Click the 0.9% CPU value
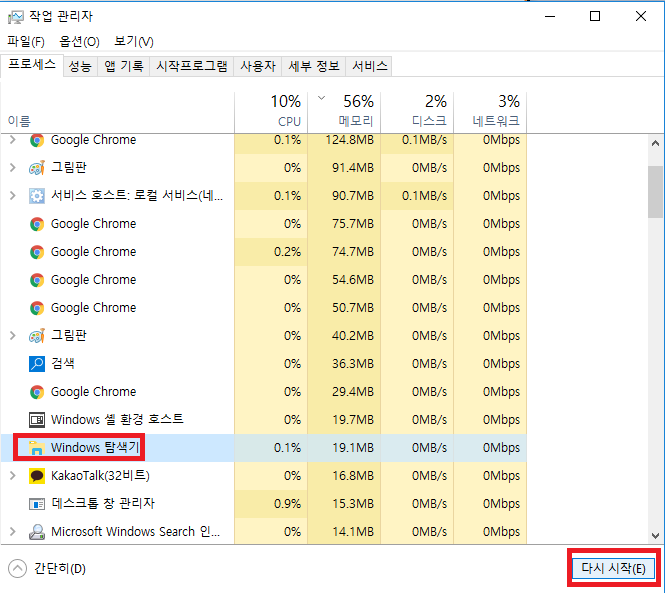The height and width of the screenshot is (593, 665). click(x=287, y=504)
